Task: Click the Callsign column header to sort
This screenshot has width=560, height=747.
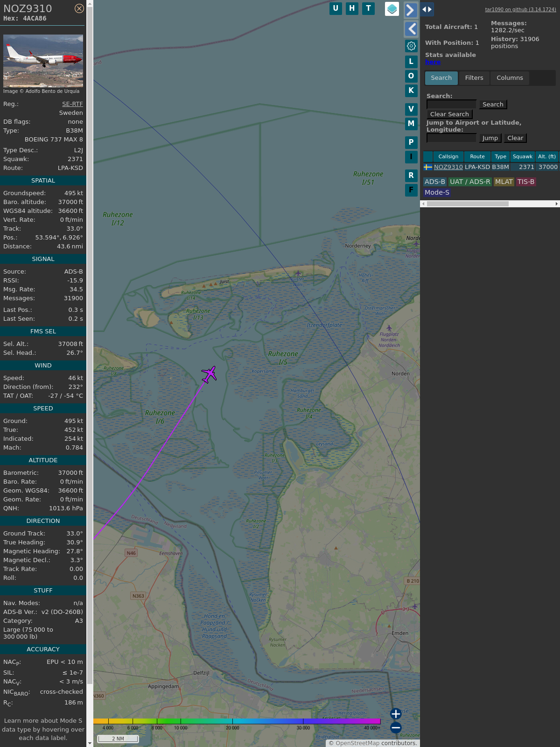Action: click(448, 157)
